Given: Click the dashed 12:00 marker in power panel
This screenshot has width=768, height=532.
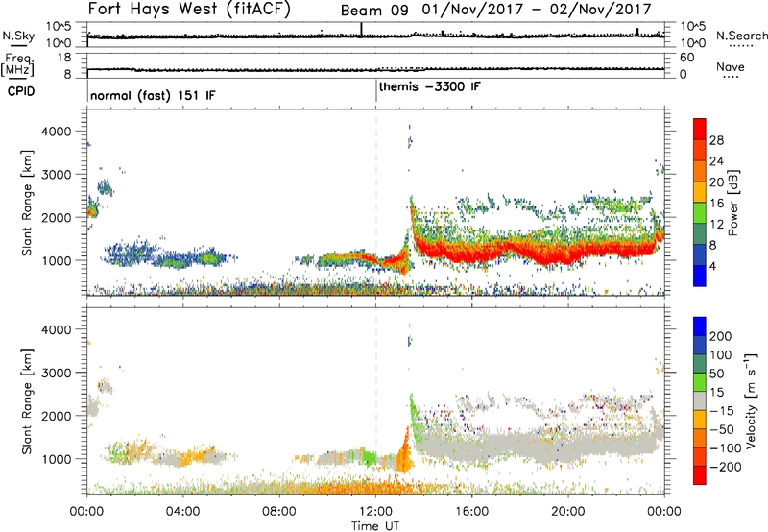Looking at the screenshot, I should (x=376, y=203).
